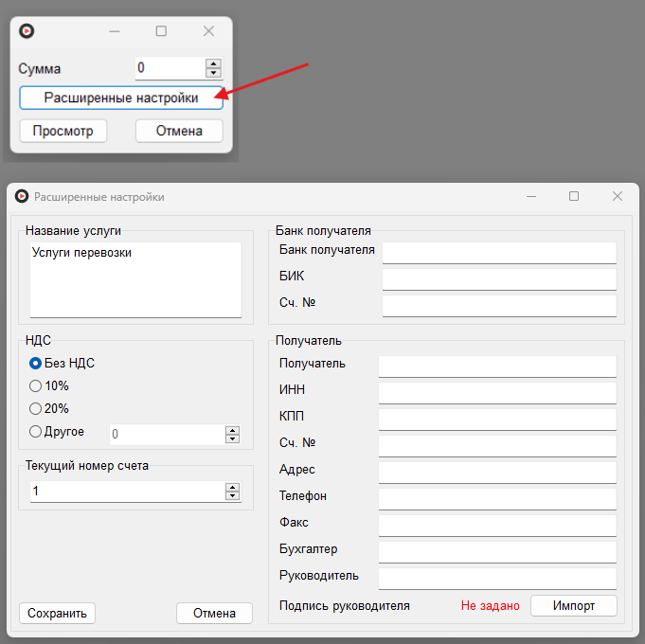Increase Другое НДС value with up arrow
645x644 pixels.
point(232,429)
